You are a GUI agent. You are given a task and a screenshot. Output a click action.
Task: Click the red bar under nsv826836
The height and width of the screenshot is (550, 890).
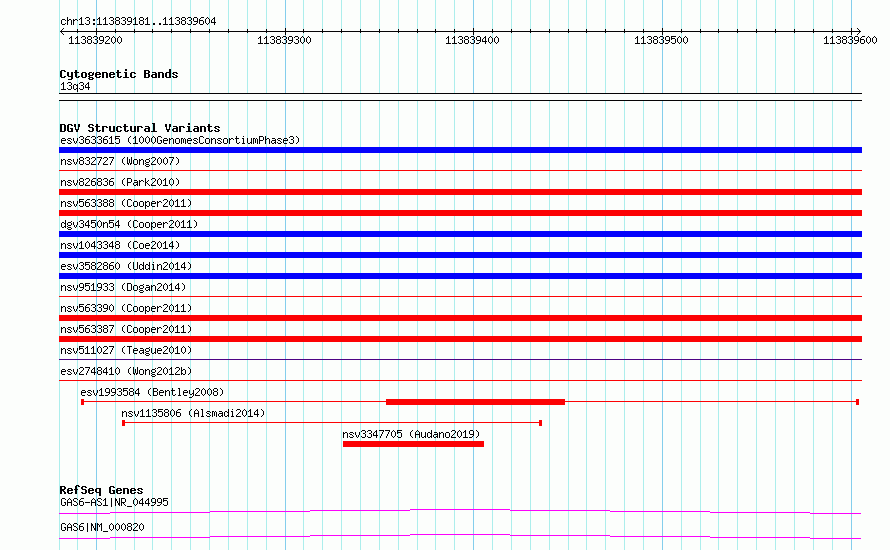click(x=460, y=192)
